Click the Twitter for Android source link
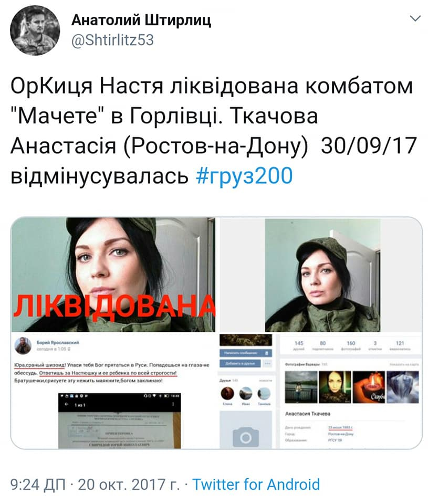The width and height of the screenshot is (428, 504). pyautogui.click(x=256, y=484)
